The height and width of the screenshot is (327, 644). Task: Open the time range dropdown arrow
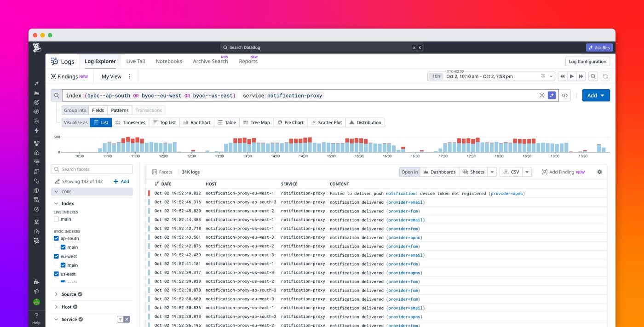tap(552, 76)
